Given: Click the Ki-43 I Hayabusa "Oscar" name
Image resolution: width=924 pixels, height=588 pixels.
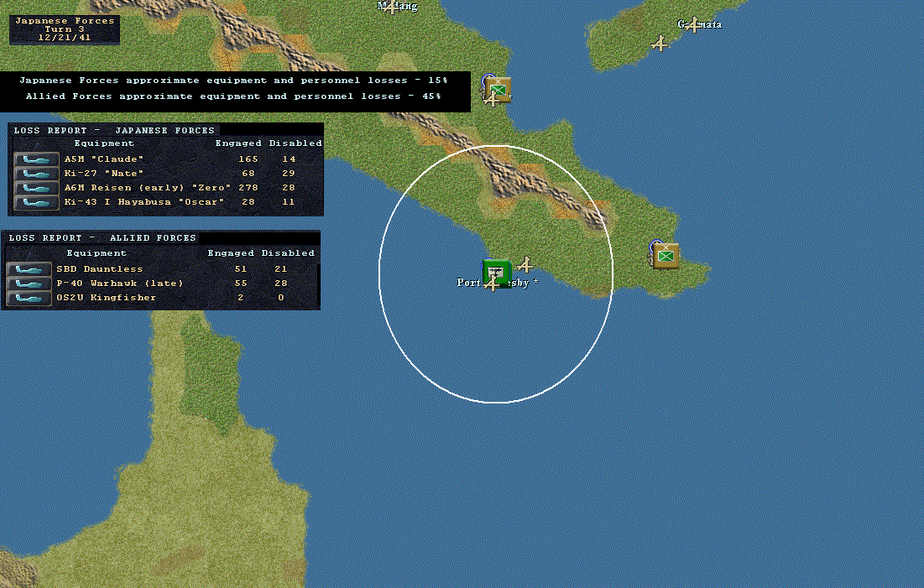Looking at the screenshot, I should [x=144, y=201].
